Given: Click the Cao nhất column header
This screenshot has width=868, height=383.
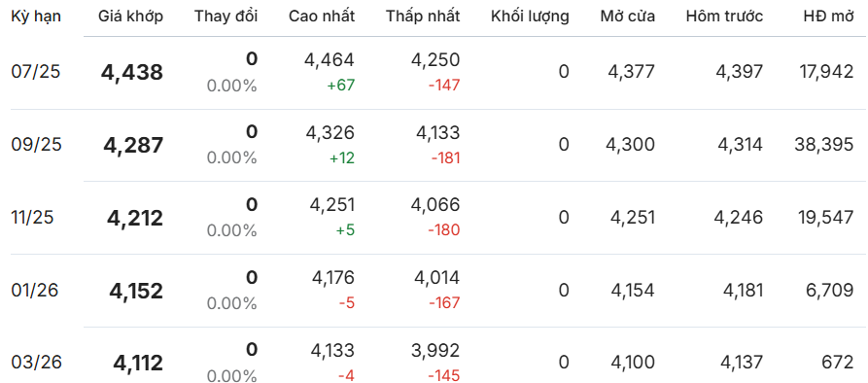Looking at the screenshot, I should tap(322, 17).
